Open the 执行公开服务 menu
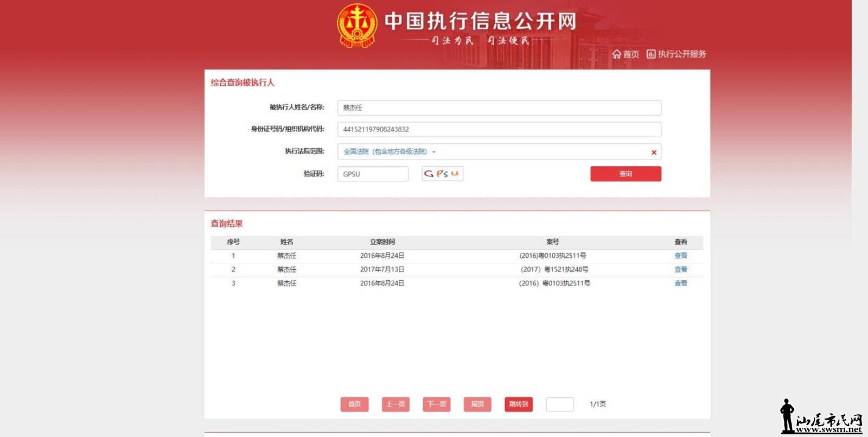Image resolution: width=868 pixels, height=437 pixels. tap(682, 54)
